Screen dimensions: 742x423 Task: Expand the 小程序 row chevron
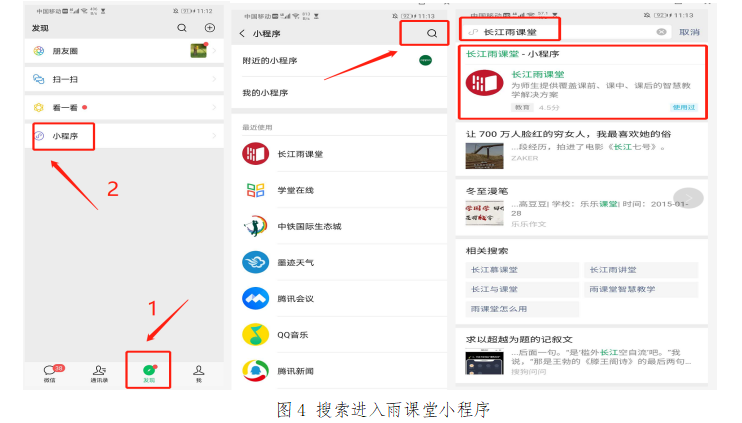click(214, 136)
